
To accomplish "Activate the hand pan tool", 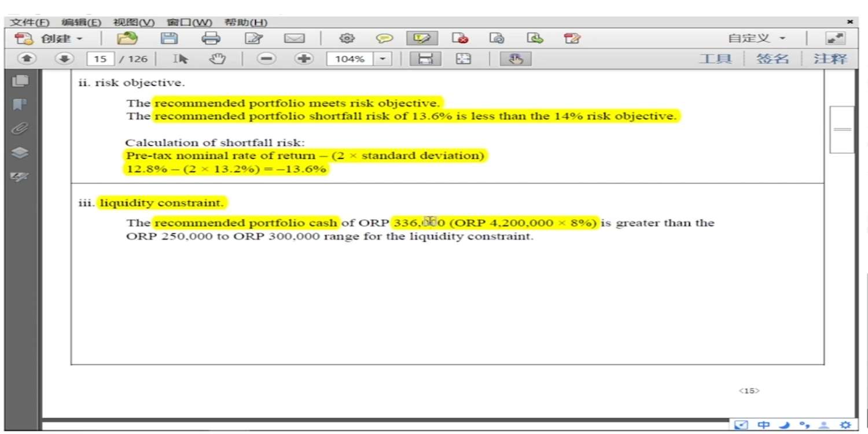I will click(217, 58).
